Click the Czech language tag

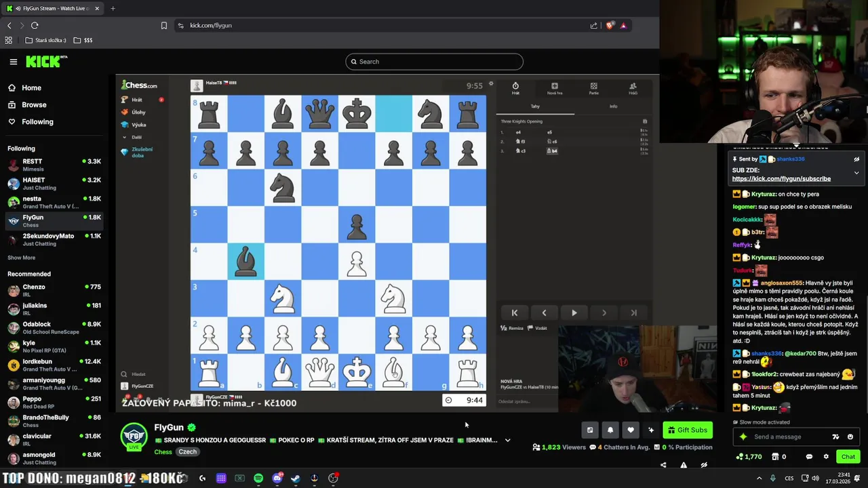188,452
